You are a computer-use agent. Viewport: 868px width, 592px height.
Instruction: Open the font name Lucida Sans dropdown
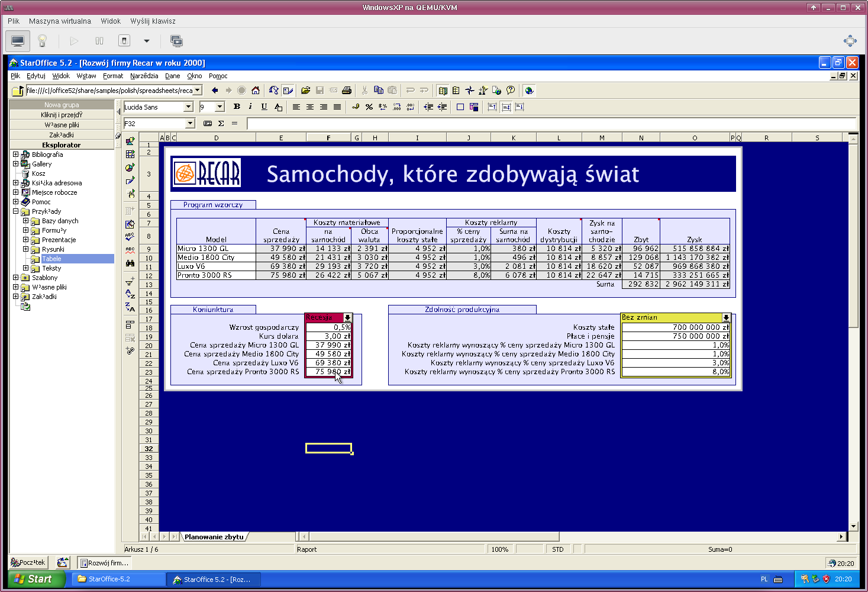coord(189,107)
